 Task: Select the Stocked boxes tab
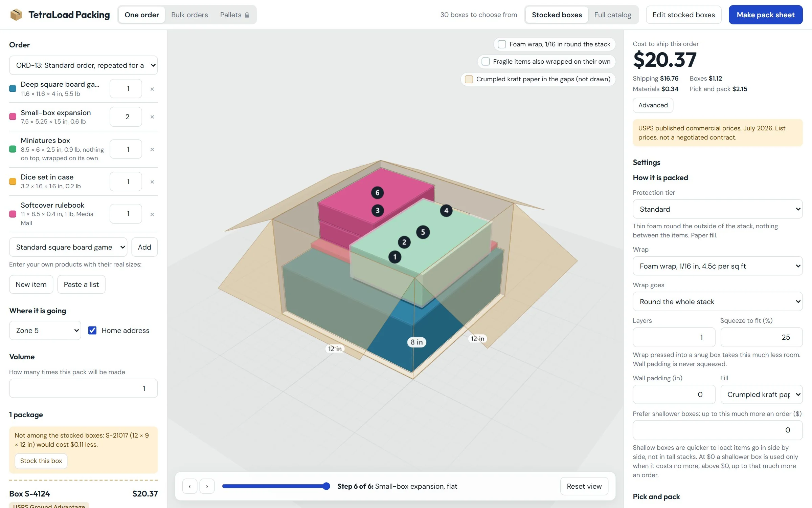557,15
